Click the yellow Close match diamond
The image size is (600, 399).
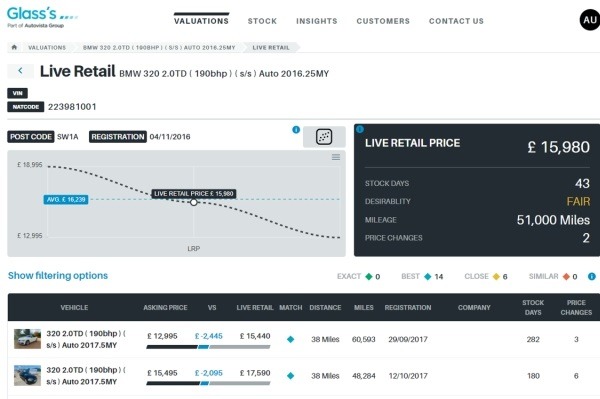coord(496,276)
